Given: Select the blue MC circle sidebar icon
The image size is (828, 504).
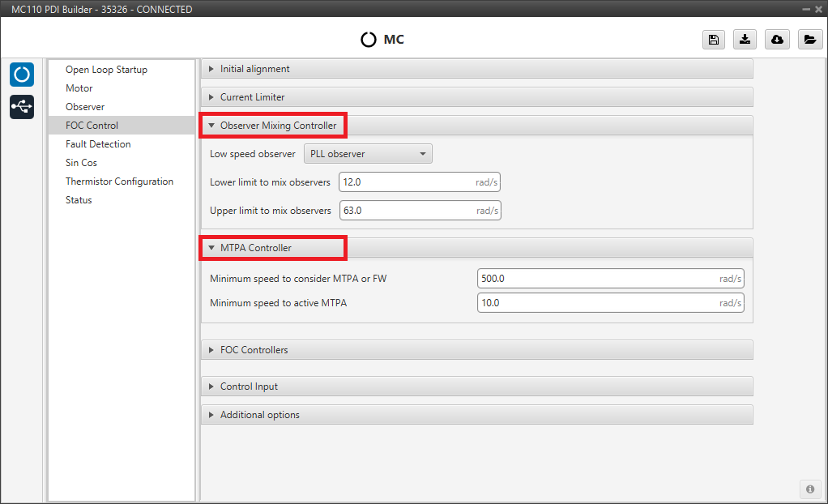Looking at the screenshot, I should coord(22,75).
